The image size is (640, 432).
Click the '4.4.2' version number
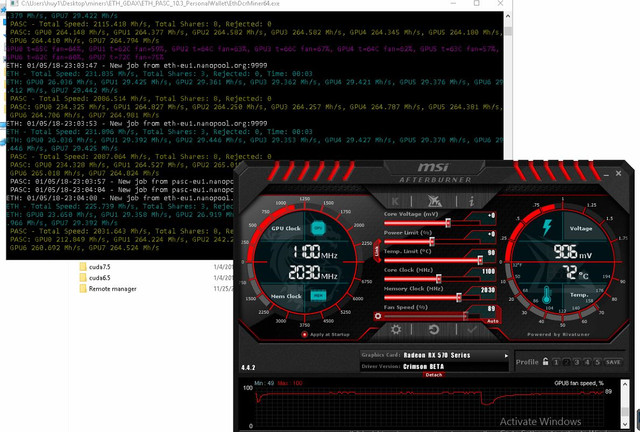click(248, 367)
